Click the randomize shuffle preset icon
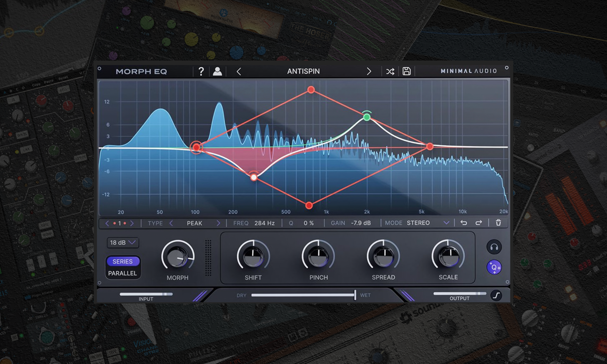This screenshot has height=364, width=607. click(x=390, y=72)
